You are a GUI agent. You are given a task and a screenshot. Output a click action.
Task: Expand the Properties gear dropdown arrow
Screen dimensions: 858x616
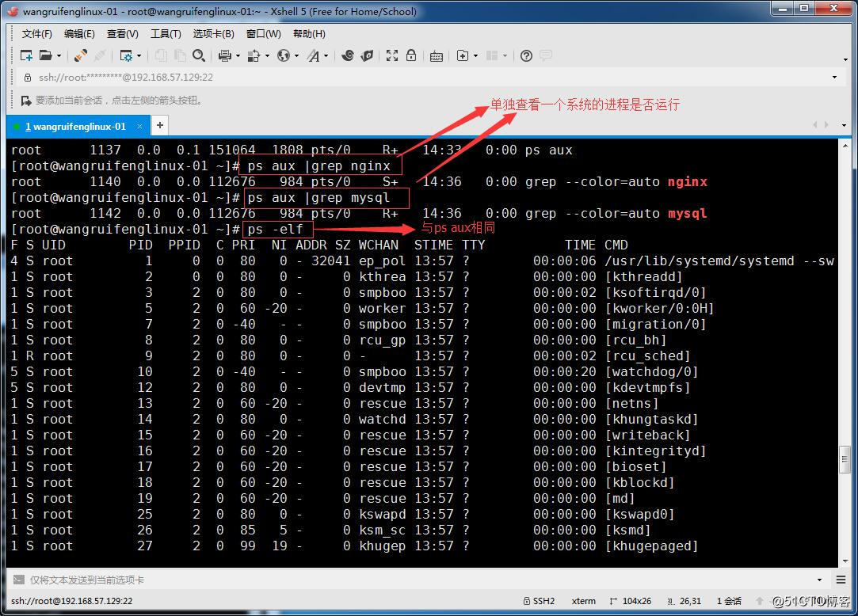pos(139,55)
